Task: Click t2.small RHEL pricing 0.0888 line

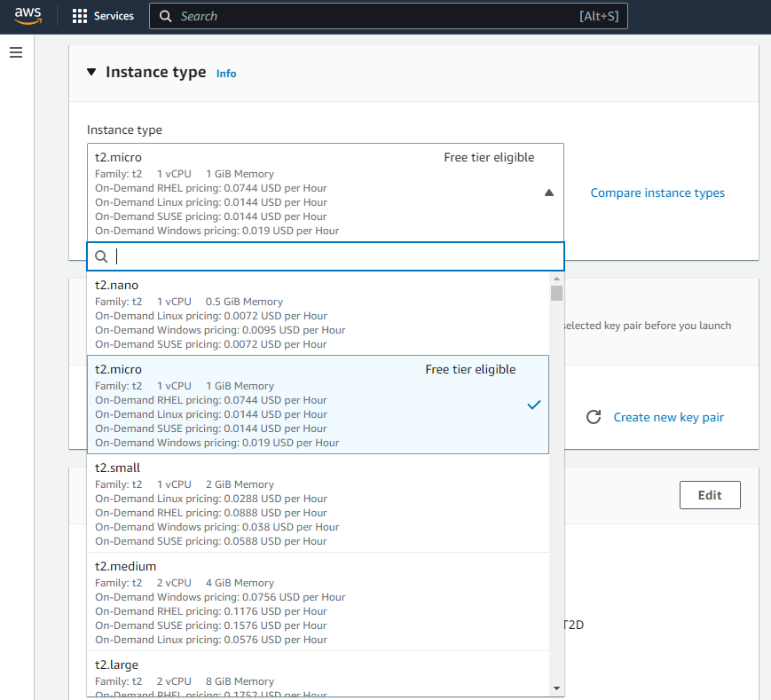Action: tap(211, 513)
